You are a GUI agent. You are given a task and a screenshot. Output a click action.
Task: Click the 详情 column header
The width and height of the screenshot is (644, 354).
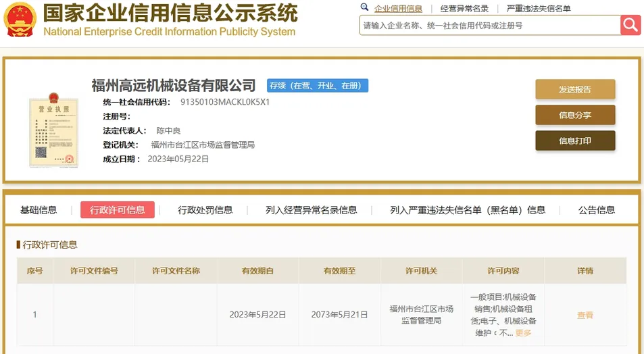585,271
